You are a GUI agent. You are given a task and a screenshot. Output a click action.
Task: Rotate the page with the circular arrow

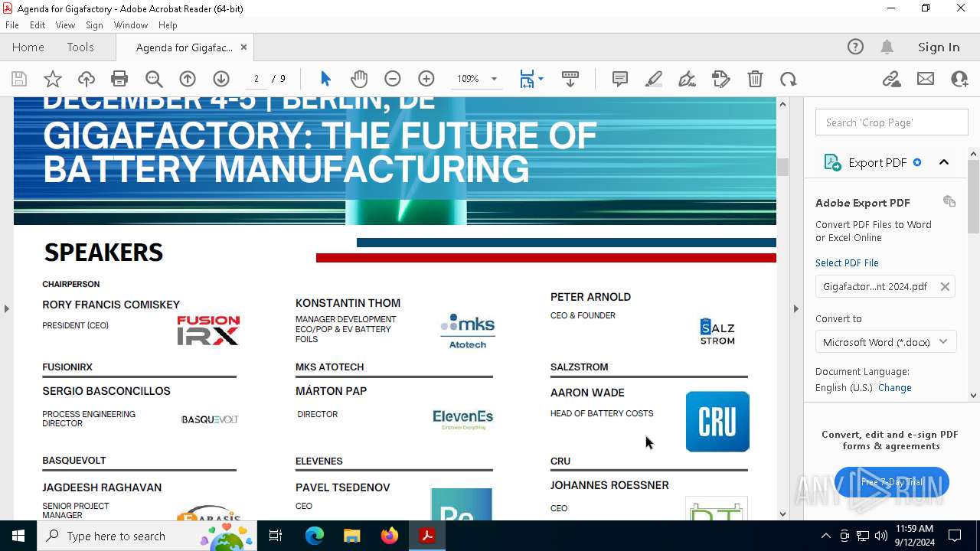pyautogui.click(x=789, y=79)
